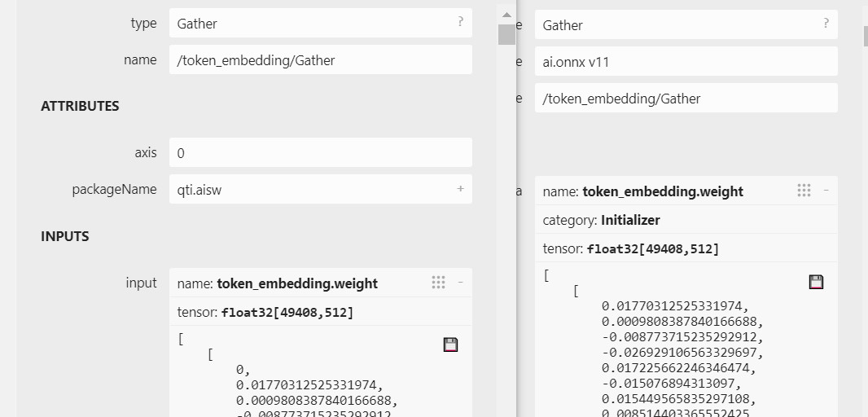Collapse the left token_embedding.weight input details
868x417 pixels.
tap(460, 283)
